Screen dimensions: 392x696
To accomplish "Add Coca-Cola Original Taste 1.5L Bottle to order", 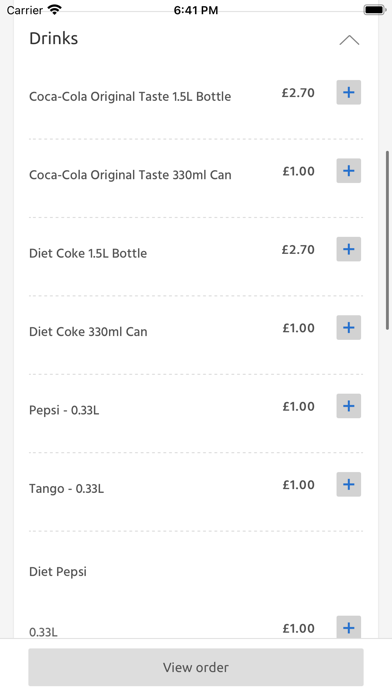I will coord(348,92).
